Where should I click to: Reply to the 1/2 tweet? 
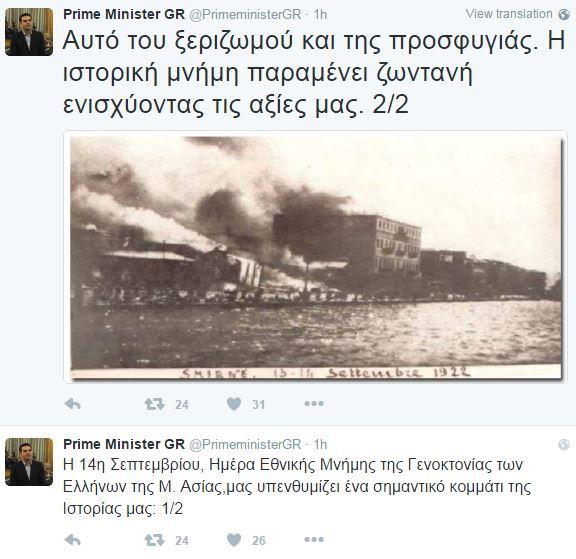pyautogui.click(x=72, y=540)
